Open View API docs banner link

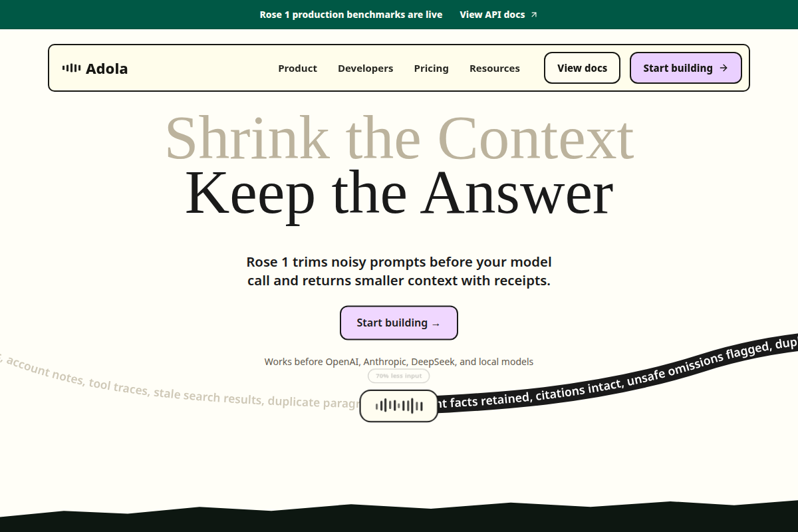click(x=499, y=15)
